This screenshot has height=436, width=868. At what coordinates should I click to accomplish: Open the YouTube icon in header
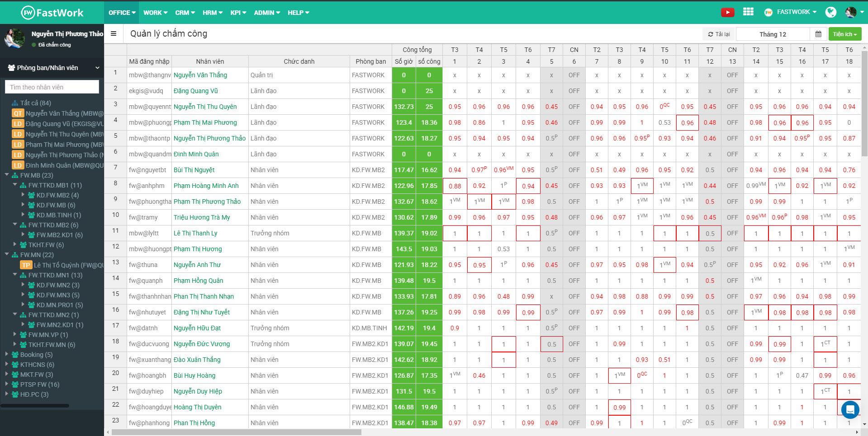pyautogui.click(x=727, y=13)
